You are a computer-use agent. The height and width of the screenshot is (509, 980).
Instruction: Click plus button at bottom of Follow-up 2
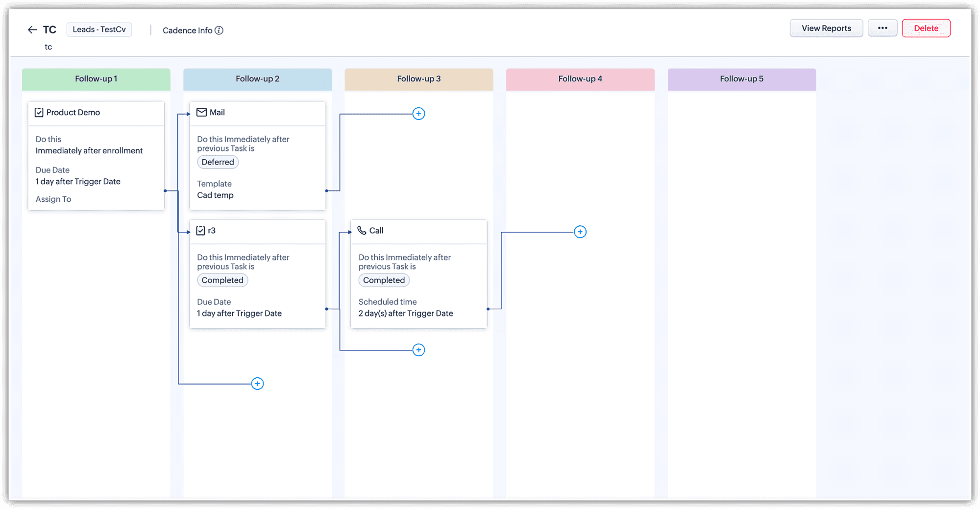[257, 384]
